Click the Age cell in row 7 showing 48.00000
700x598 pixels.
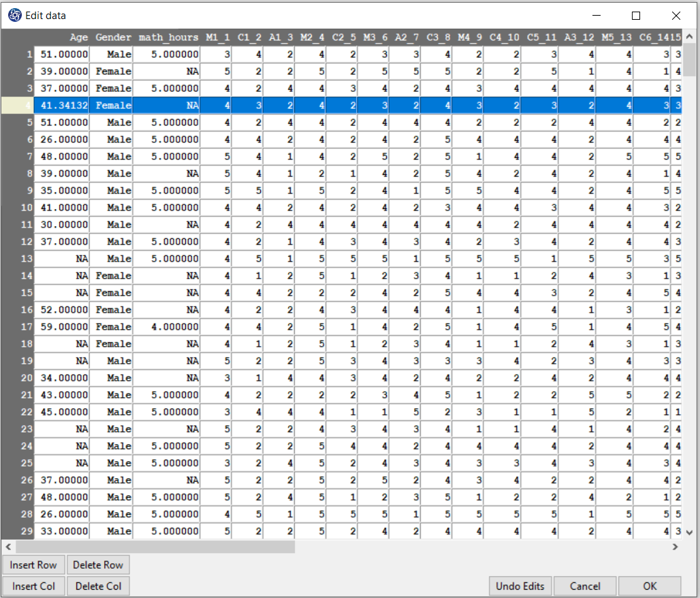[61, 156]
